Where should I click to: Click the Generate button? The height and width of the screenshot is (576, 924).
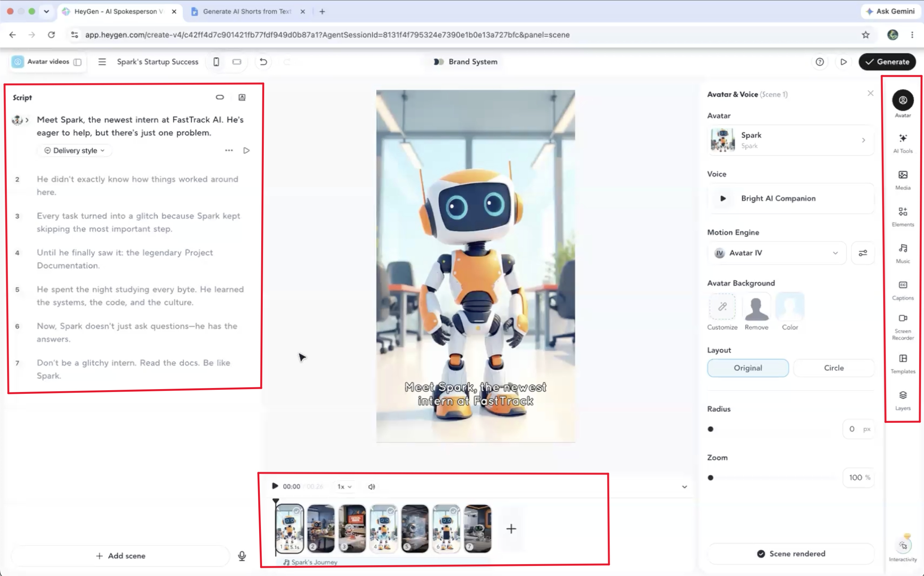[887, 62]
